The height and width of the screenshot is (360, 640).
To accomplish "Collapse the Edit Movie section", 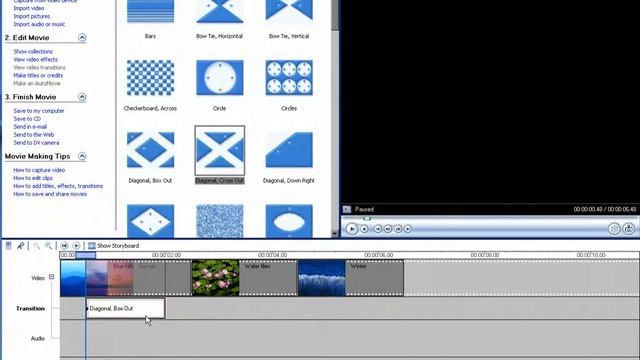I will pos(82,38).
